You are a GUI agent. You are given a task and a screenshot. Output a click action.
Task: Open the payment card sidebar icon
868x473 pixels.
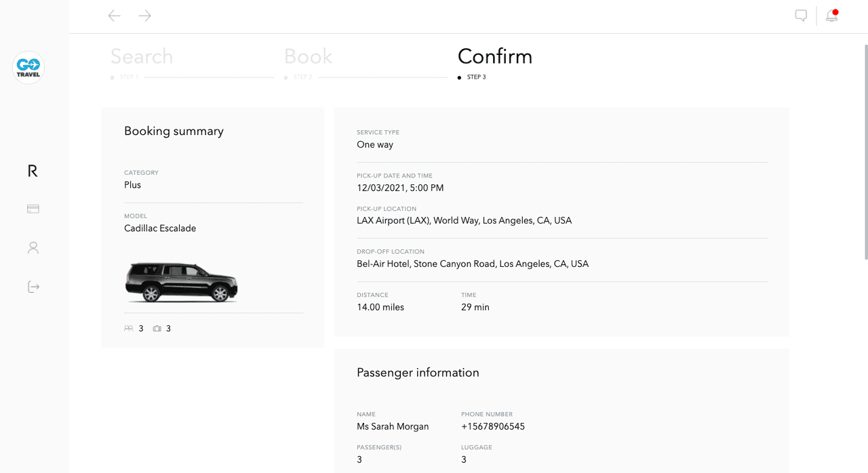pos(33,209)
